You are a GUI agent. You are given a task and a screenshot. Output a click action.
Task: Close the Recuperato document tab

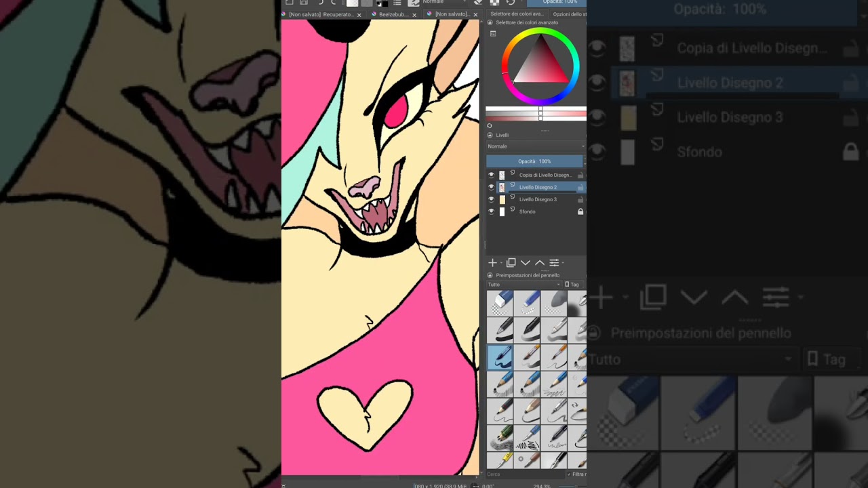point(358,15)
